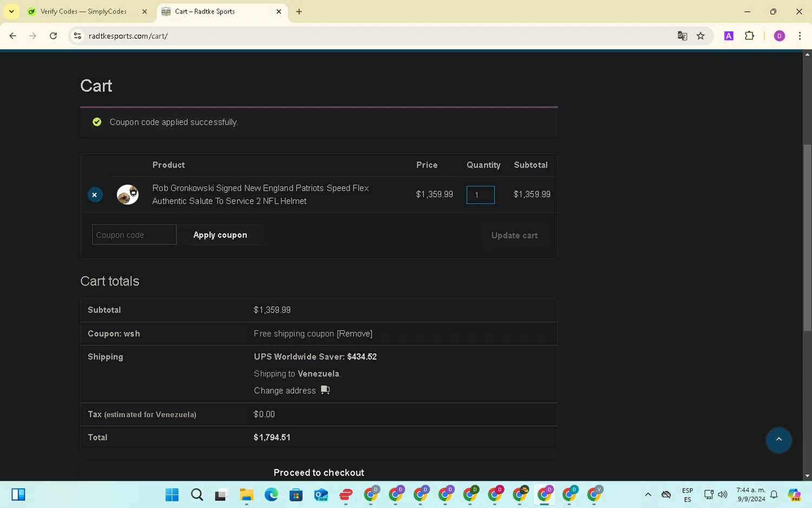Image resolution: width=812 pixels, height=508 pixels.
Task: Open the clock showing 7:44 a. m.
Action: 751,494
